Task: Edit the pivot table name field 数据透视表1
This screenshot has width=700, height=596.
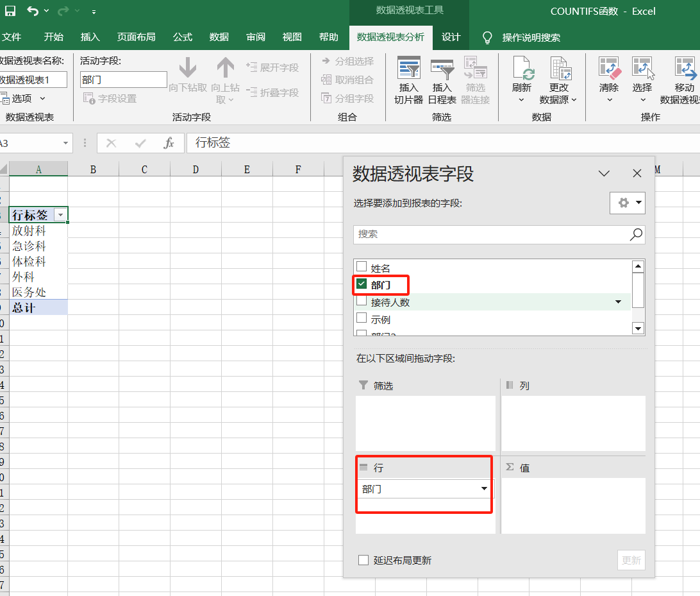Action: click(x=33, y=80)
